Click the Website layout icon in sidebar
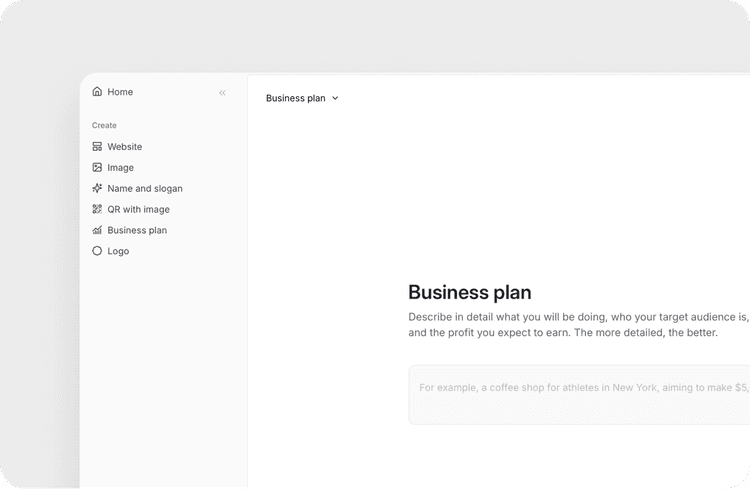 [x=97, y=147]
